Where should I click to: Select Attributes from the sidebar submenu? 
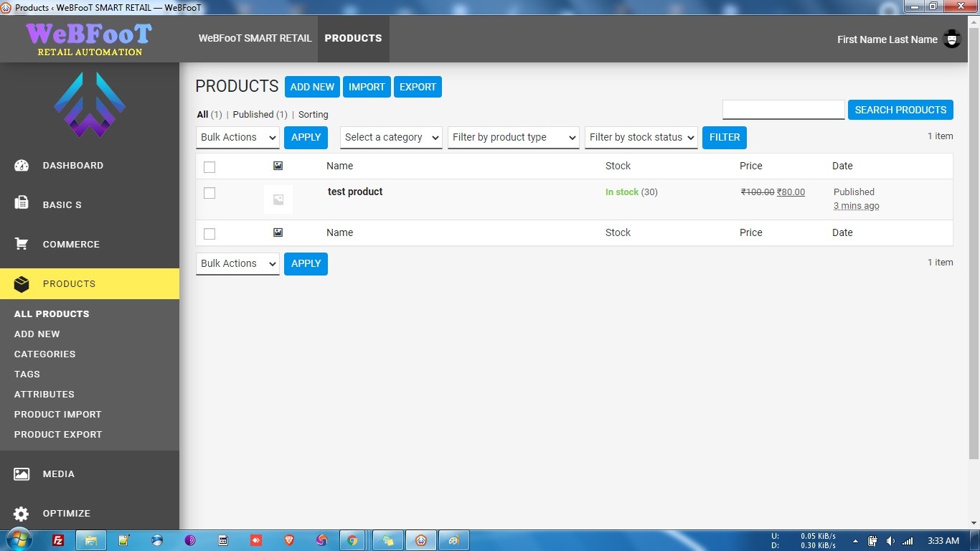point(44,394)
